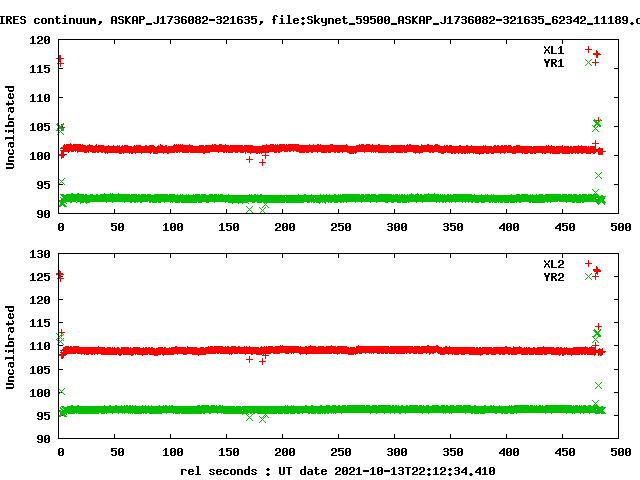Click the 250 x-axis label under top plot
Screen dimensions: 640x480
tap(340, 227)
